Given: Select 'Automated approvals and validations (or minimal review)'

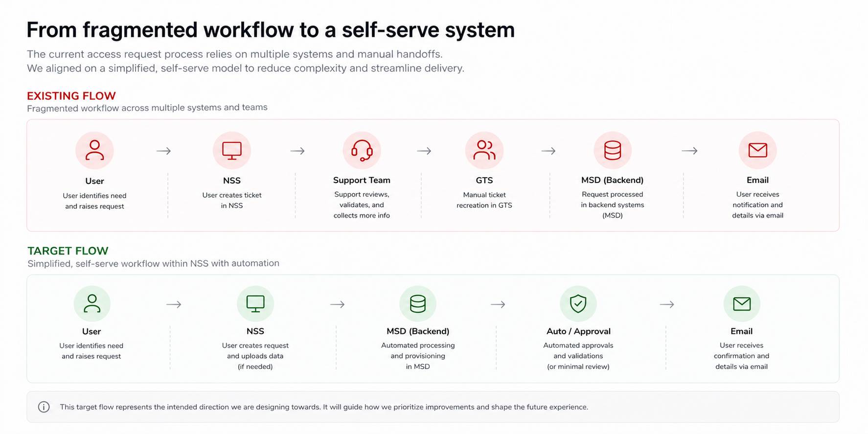Looking at the screenshot, I should coord(578,356).
